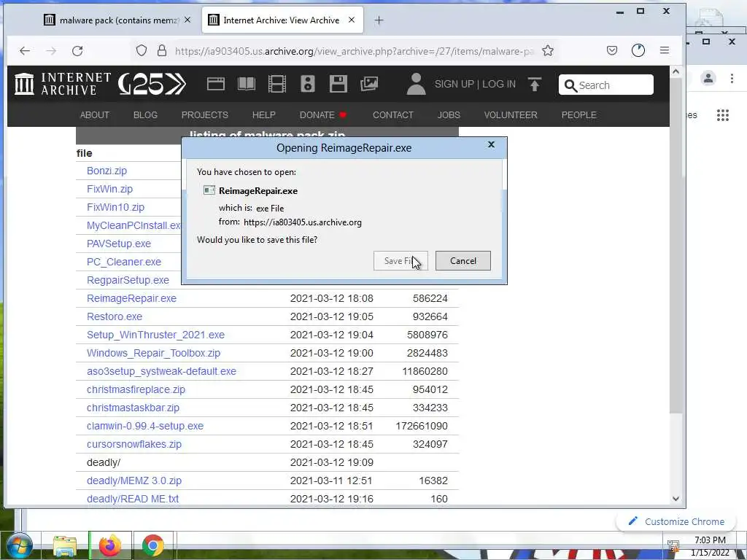Click the Firefox back arrow button
Image resolution: width=747 pixels, height=560 pixels.
[x=25, y=50]
